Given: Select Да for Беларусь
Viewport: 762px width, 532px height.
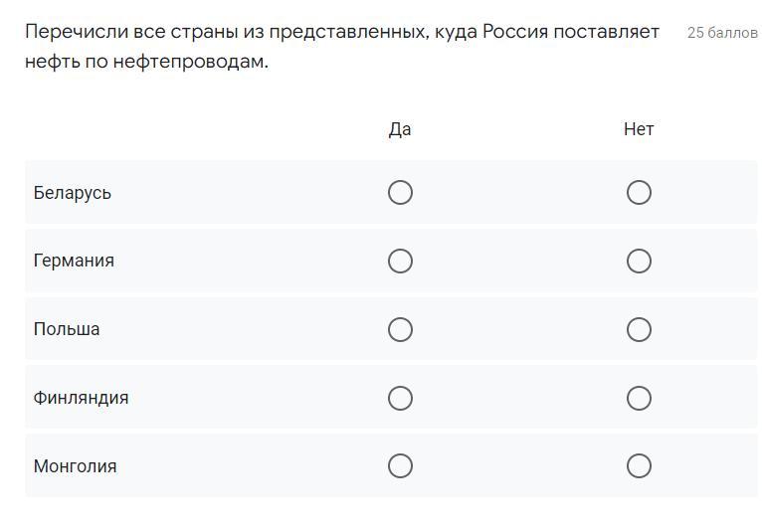Looking at the screenshot, I should coord(400,192).
